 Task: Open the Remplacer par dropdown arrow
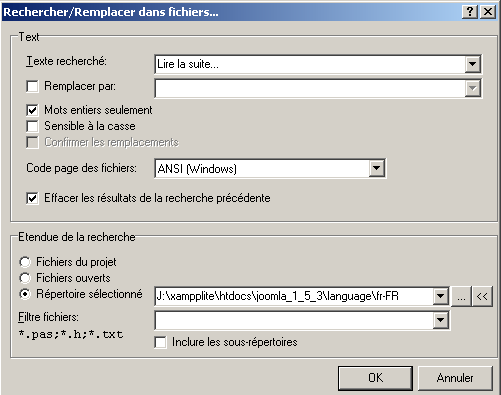pyautogui.click(x=473, y=88)
